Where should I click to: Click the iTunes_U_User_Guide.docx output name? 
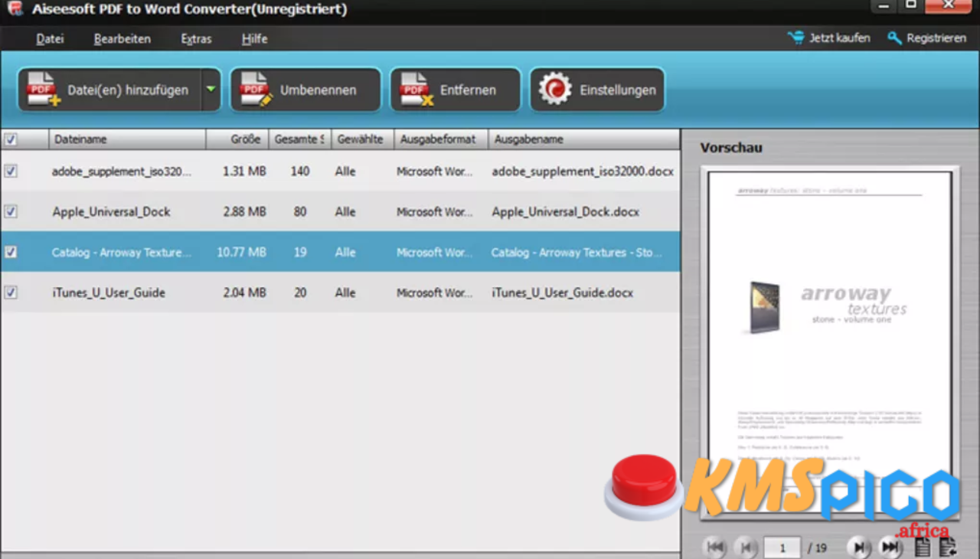click(x=563, y=293)
